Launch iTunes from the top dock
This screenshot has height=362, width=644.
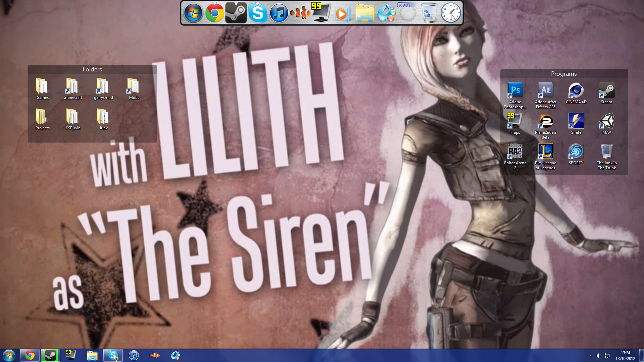279,13
